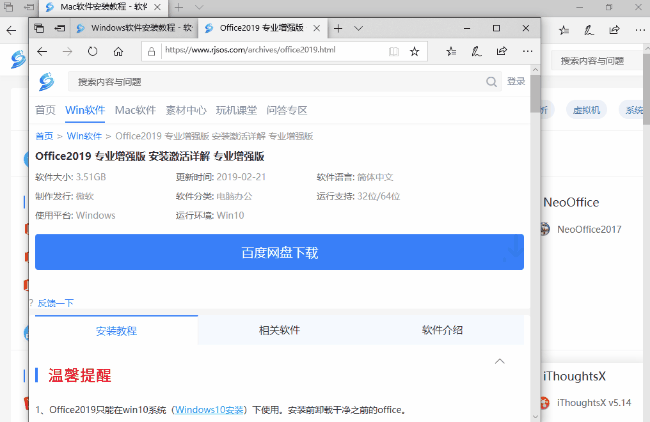Image resolution: width=650 pixels, height=422 pixels.
Task: Select Win软件 navigation item
Action: point(85,110)
